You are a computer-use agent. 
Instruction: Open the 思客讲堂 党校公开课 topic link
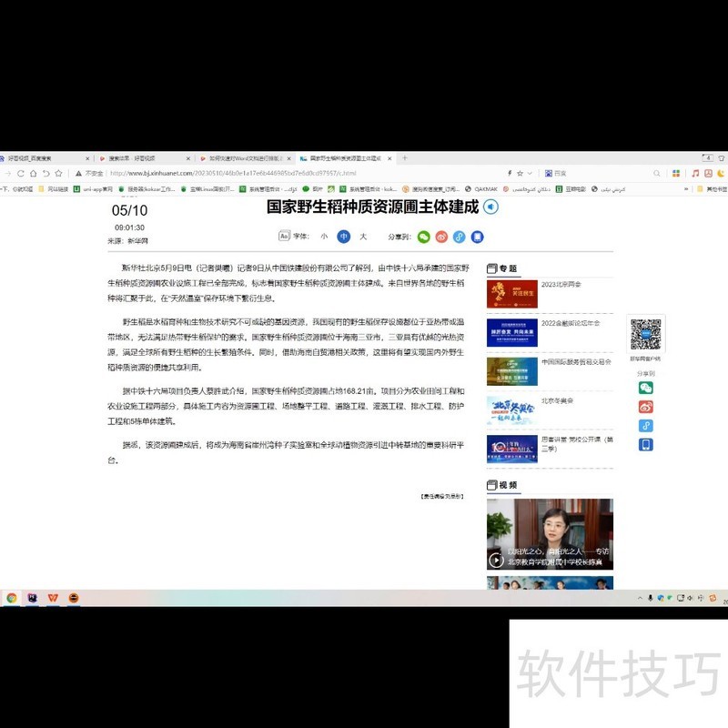577,444
